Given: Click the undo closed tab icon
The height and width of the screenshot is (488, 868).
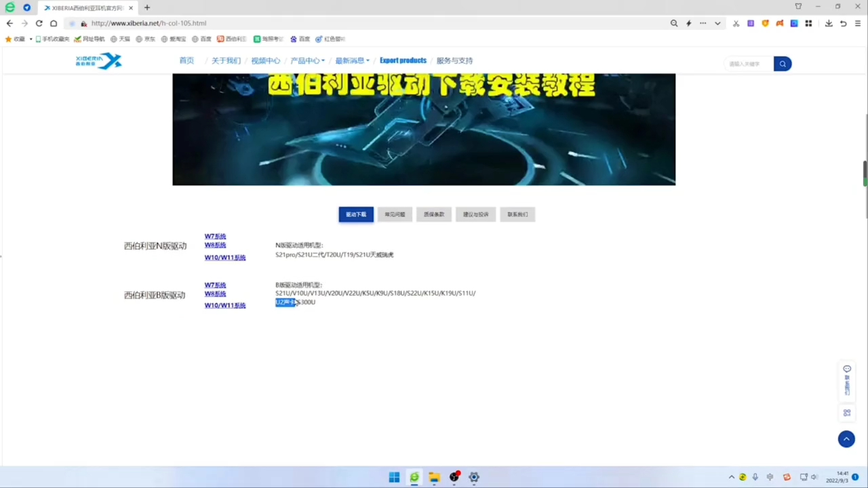Looking at the screenshot, I should coord(844,23).
